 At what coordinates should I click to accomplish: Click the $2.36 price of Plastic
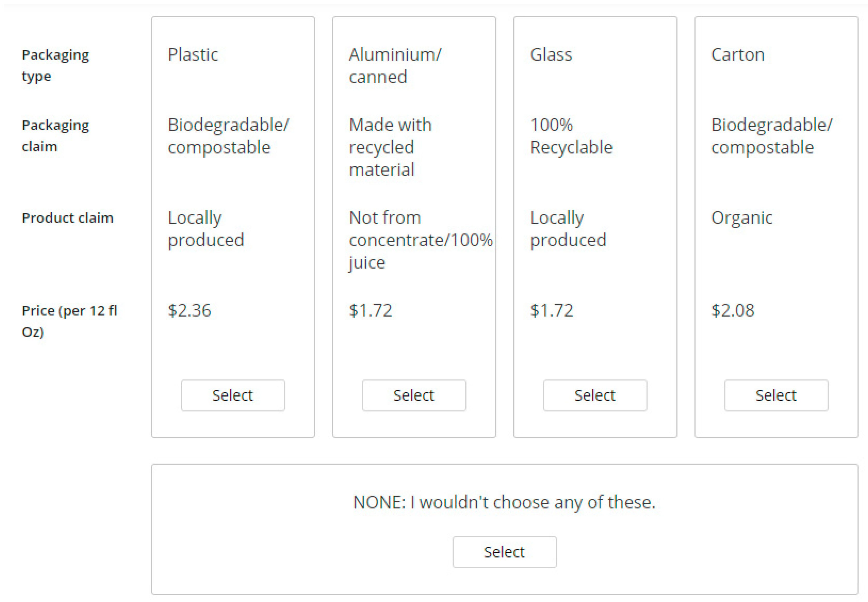(189, 310)
